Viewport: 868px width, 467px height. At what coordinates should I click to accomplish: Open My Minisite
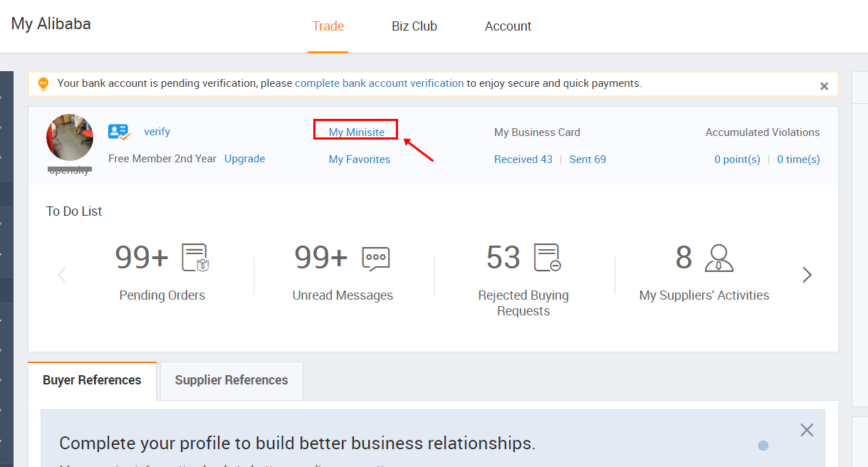pyautogui.click(x=357, y=132)
